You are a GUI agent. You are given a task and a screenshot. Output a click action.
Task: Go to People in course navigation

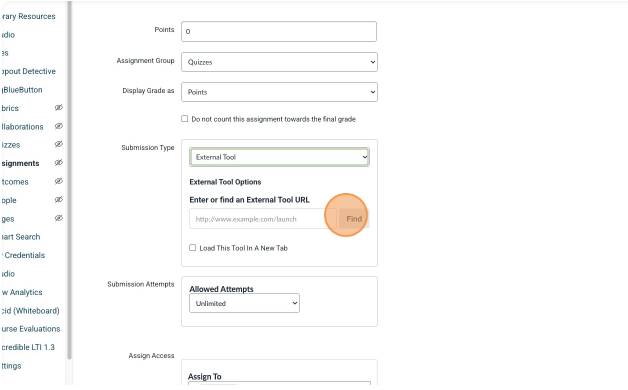[x=8, y=200]
